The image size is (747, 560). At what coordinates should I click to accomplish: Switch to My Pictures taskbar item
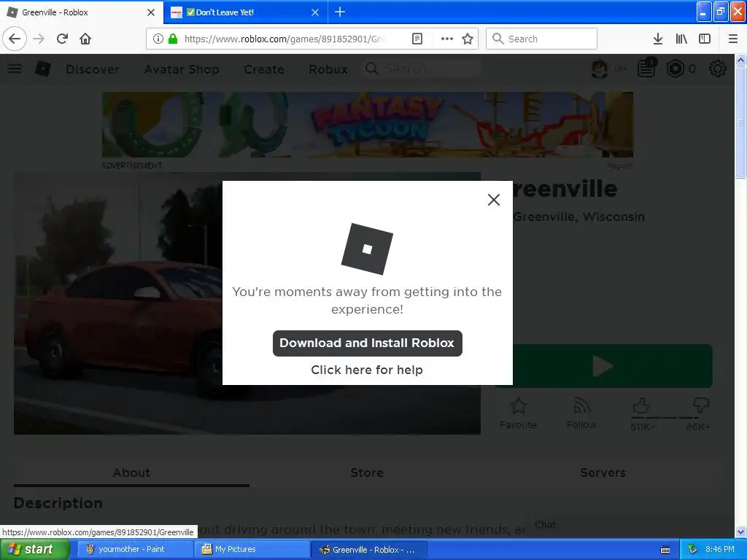tap(251, 550)
